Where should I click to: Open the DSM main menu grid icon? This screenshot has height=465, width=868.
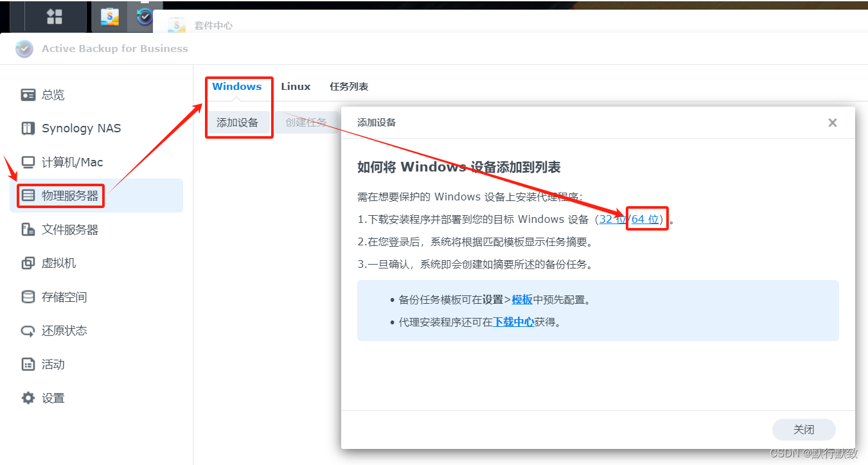(x=55, y=17)
